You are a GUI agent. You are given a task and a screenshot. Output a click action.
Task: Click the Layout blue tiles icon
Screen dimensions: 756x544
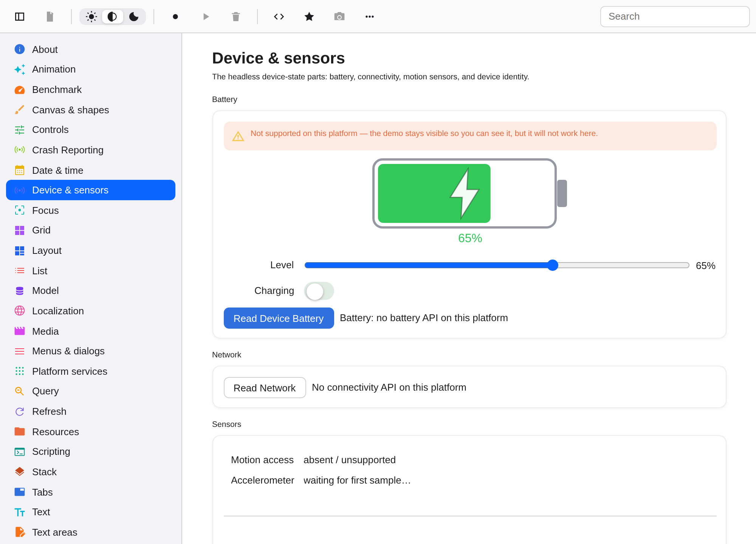click(20, 251)
